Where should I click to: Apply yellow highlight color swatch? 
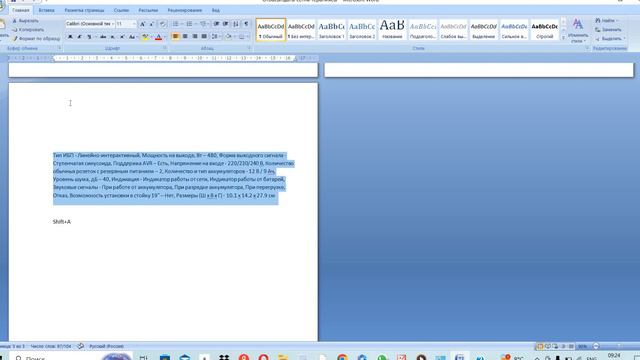pyautogui.click(x=144, y=37)
